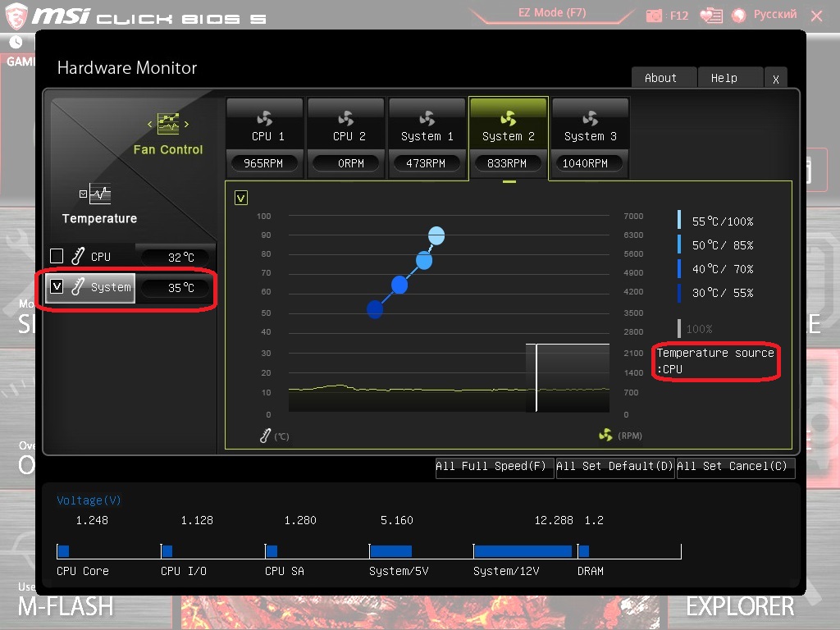Click the System/12V voltage bar
The height and width of the screenshot is (630, 840).
523,551
